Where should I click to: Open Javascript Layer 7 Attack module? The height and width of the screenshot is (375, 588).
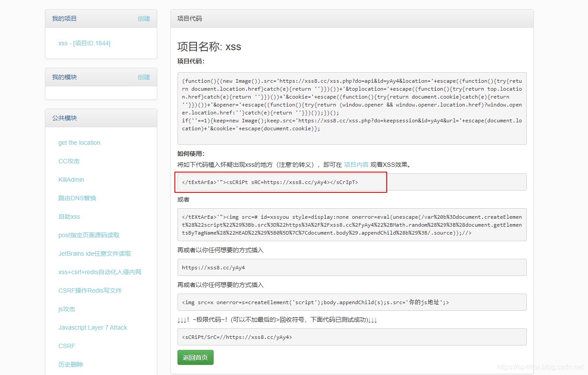click(x=92, y=327)
